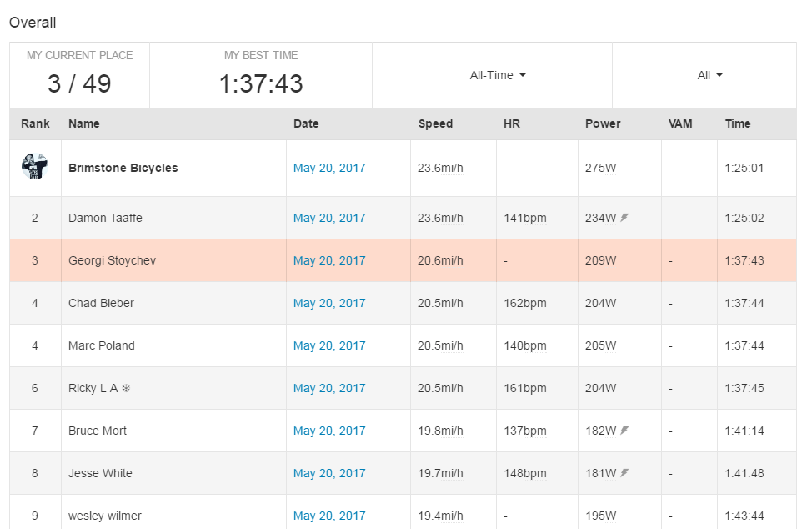Click the Speed column header
The width and height of the screenshot is (812, 529).
(435, 123)
